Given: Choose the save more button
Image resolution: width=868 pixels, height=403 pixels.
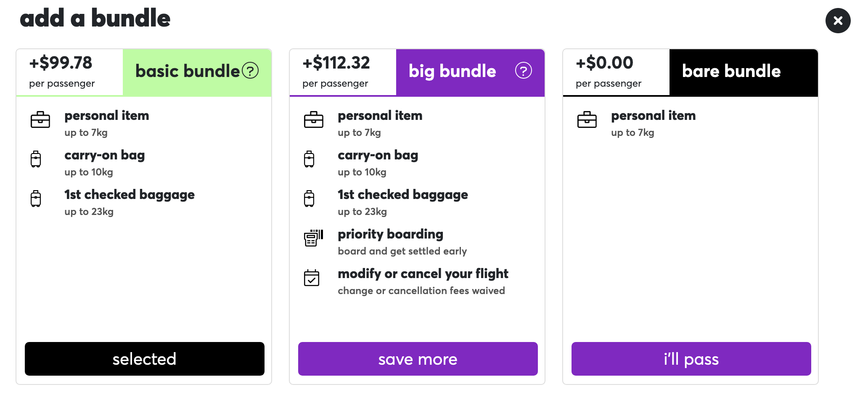Looking at the screenshot, I should pyautogui.click(x=418, y=359).
